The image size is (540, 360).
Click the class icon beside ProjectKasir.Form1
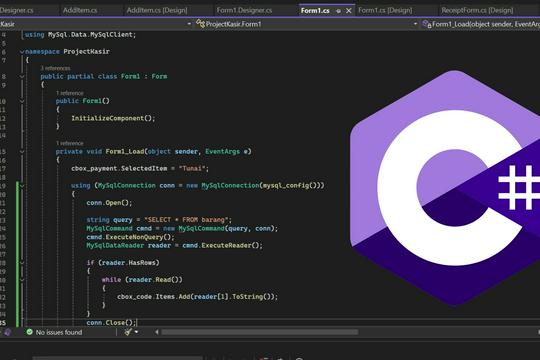200,23
